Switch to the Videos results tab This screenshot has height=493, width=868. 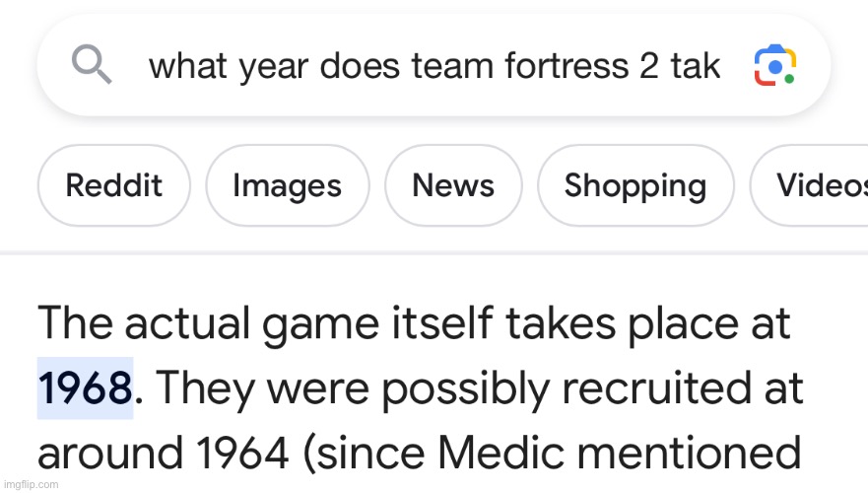(809, 185)
